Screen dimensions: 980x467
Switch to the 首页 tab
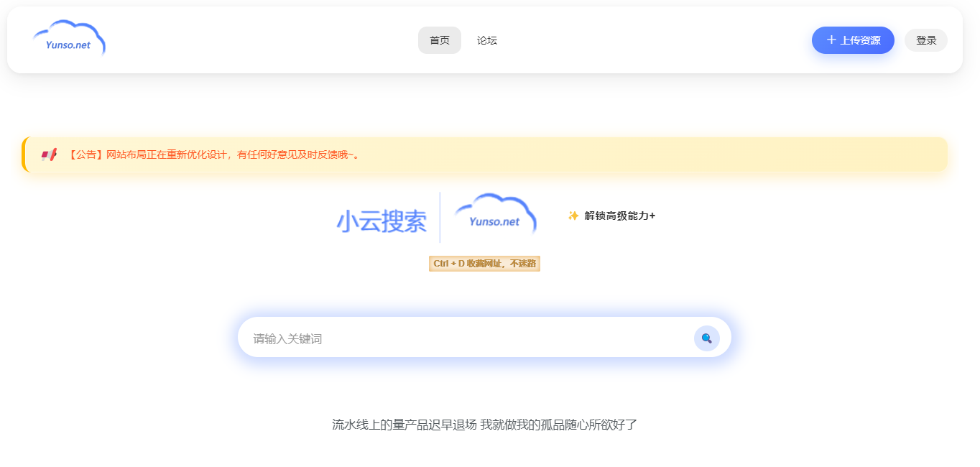click(439, 40)
